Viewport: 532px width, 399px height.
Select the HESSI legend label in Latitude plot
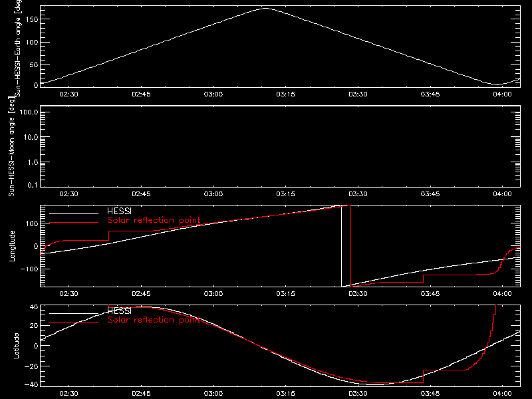tap(119, 311)
